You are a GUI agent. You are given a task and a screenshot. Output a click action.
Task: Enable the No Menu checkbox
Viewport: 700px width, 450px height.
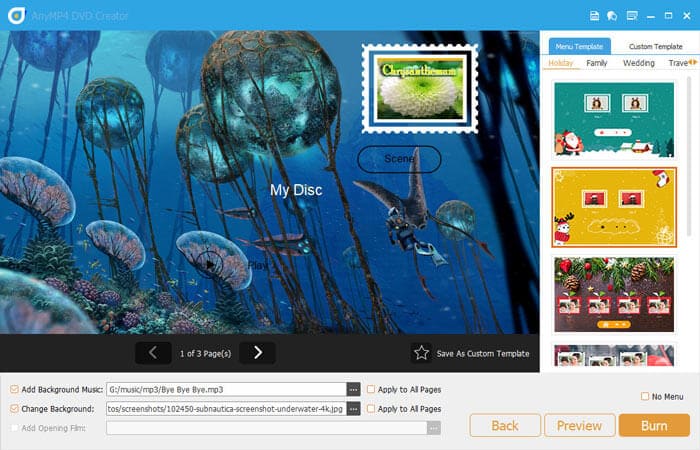point(645,397)
